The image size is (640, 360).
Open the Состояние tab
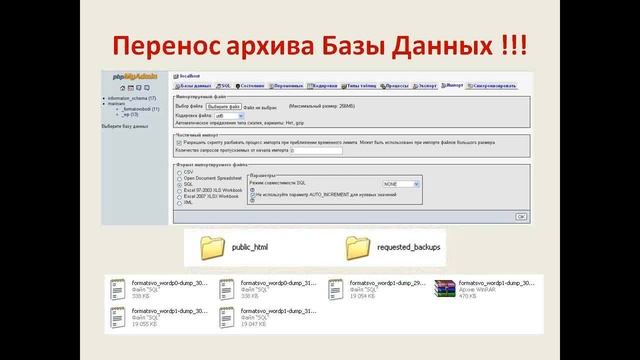coord(250,86)
